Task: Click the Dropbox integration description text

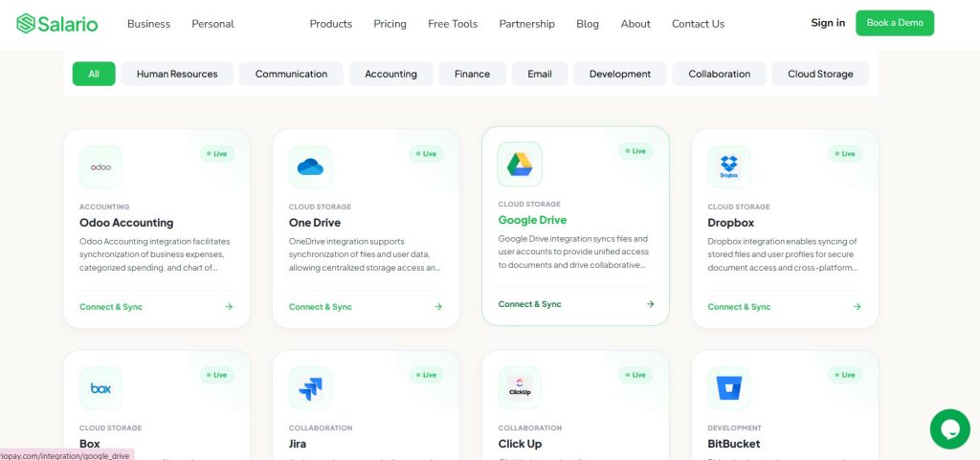Action: point(783,254)
